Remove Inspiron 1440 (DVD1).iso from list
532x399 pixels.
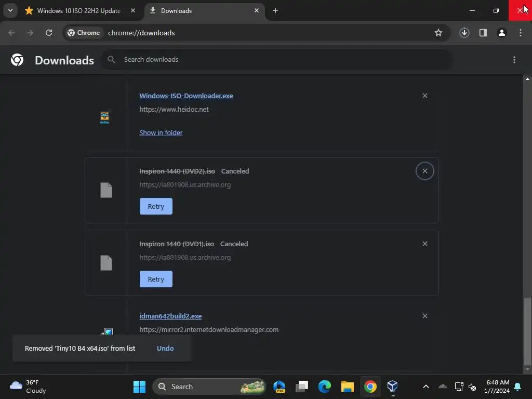(x=425, y=244)
